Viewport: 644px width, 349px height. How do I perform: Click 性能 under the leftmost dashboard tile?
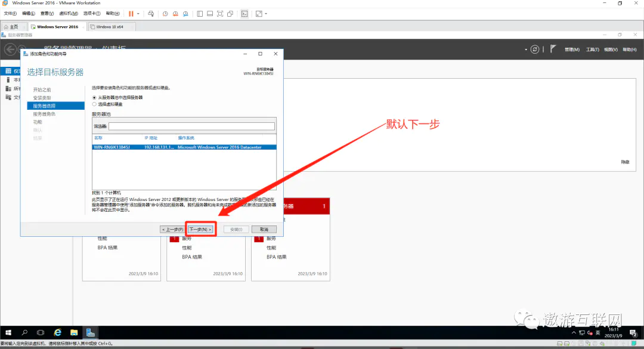(x=103, y=239)
